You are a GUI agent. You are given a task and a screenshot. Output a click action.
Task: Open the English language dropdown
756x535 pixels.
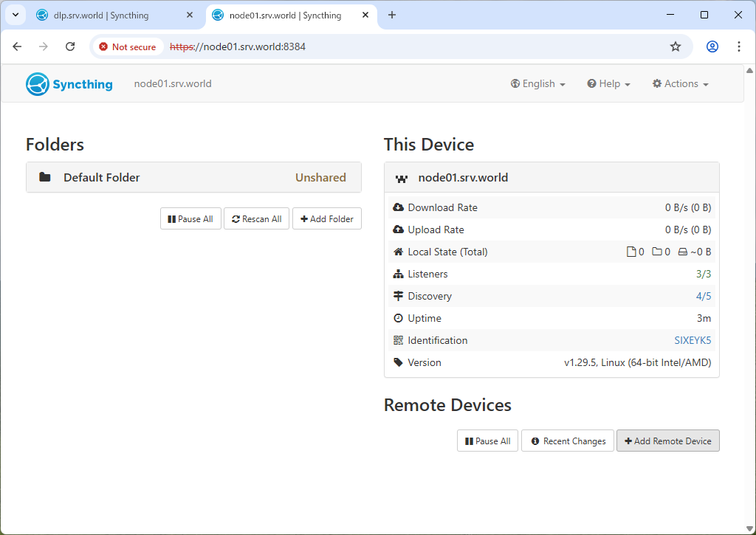click(537, 84)
